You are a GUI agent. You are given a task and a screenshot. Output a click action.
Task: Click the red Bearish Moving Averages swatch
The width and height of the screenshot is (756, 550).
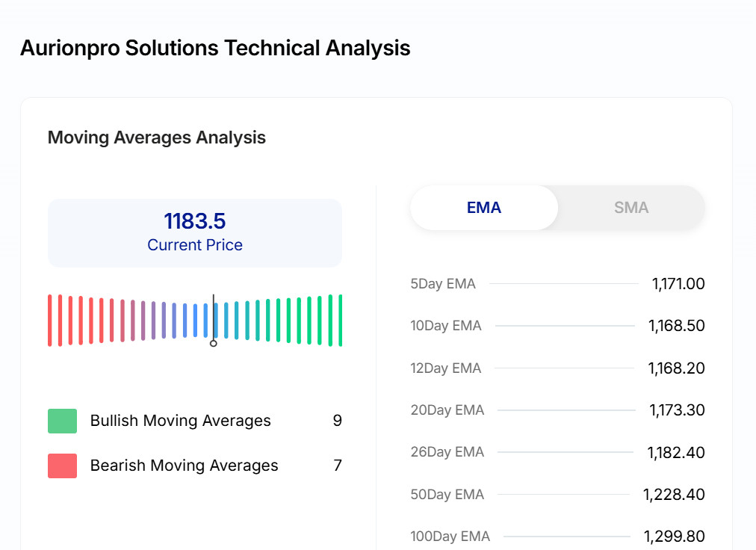tap(62, 466)
